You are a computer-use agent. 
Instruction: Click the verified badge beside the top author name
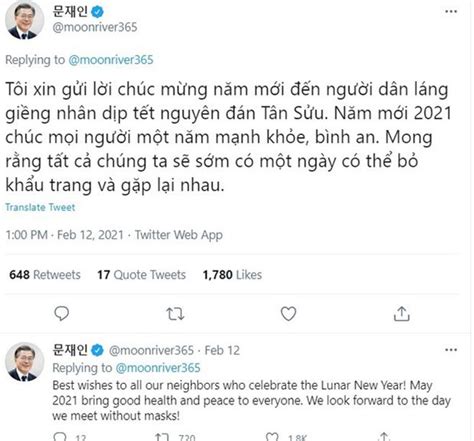point(97,12)
